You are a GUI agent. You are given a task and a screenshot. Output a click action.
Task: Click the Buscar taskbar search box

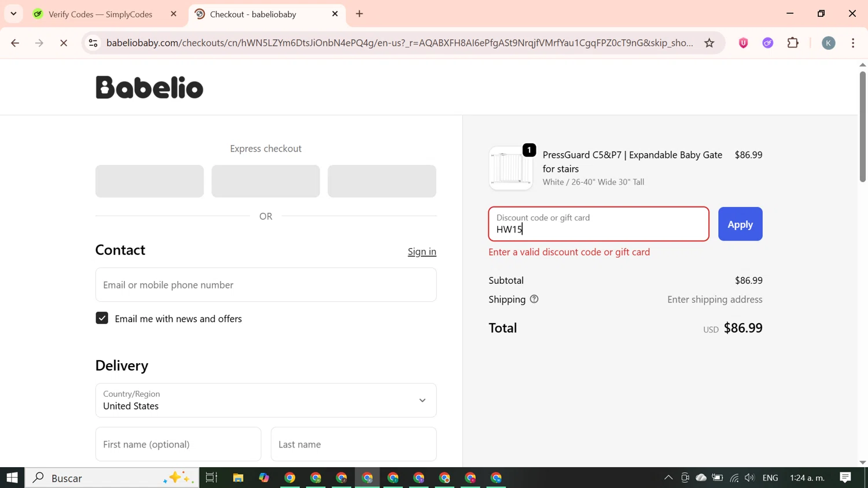(112, 478)
